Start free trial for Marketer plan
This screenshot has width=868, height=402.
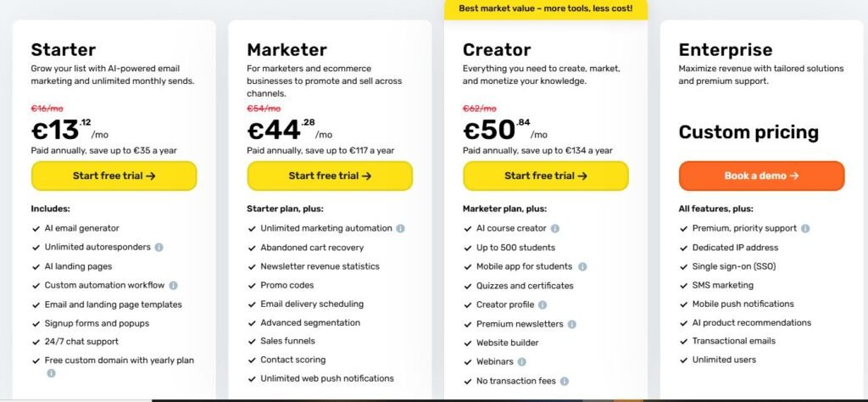pos(330,176)
